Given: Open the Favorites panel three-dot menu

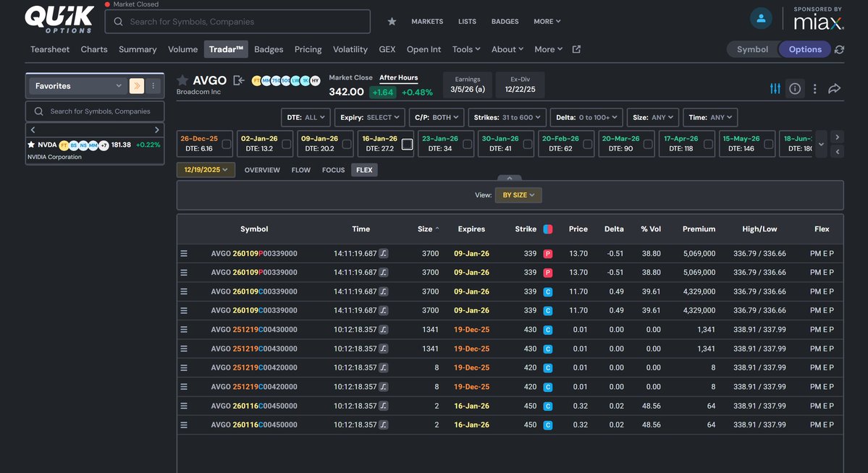Looking at the screenshot, I should click(153, 86).
